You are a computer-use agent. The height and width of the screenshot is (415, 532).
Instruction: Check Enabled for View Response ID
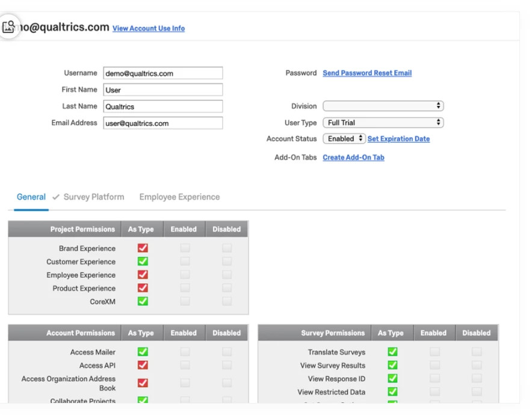(x=435, y=378)
